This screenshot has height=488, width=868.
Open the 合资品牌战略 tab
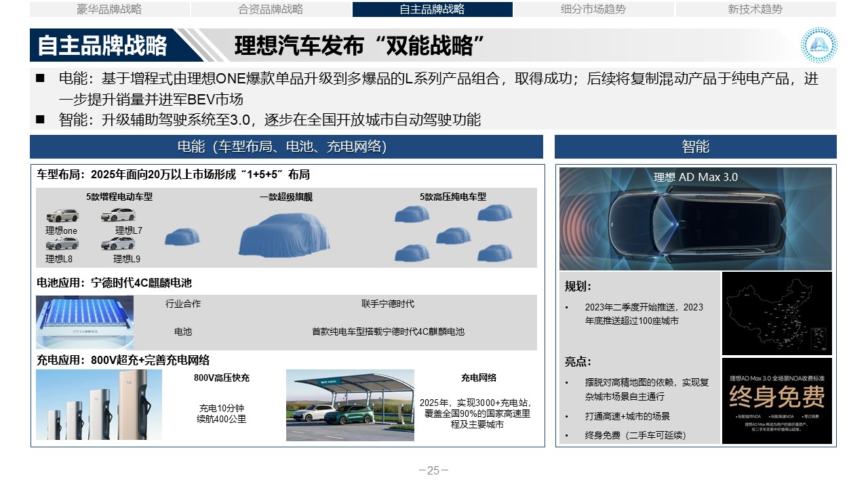coord(271,9)
